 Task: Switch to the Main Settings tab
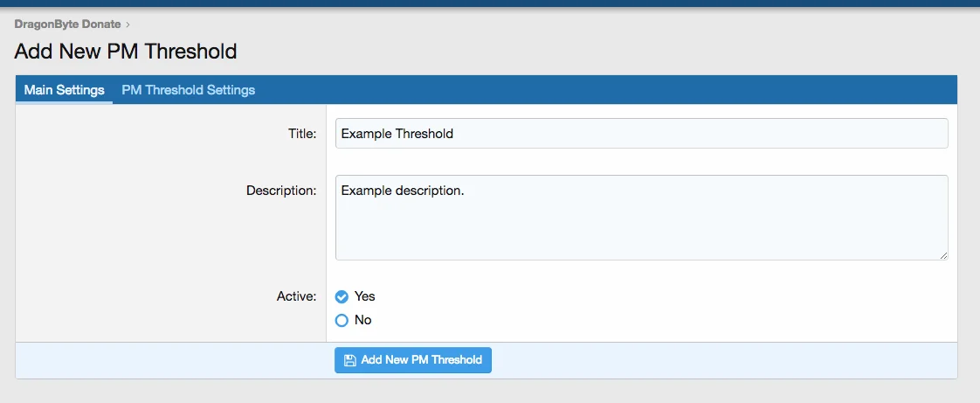pos(64,90)
